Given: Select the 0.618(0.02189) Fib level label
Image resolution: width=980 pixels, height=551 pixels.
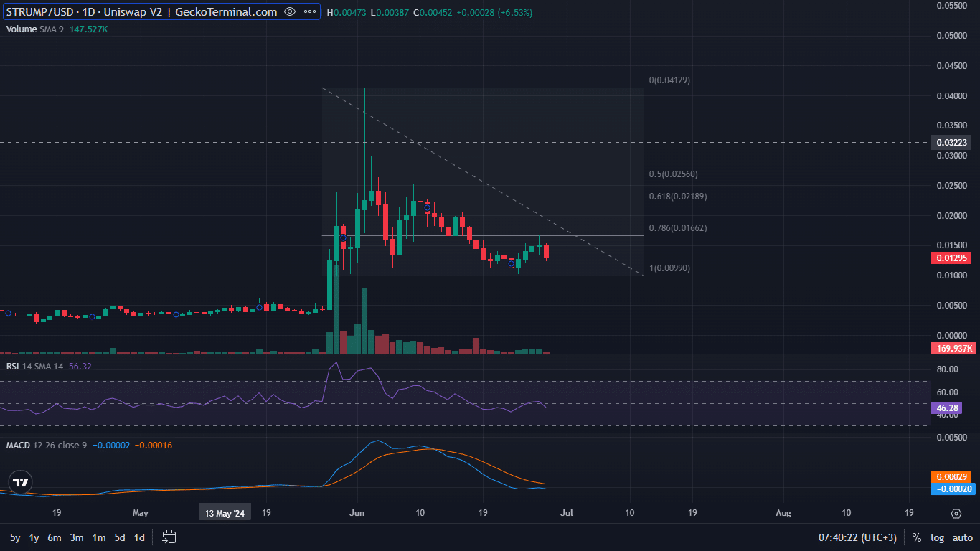Looking at the screenshot, I should click(x=678, y=196).
